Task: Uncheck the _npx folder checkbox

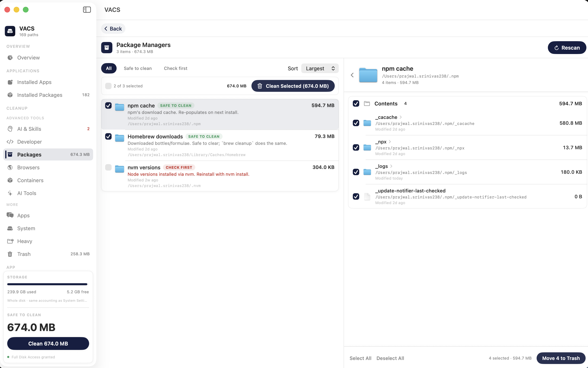Action: [x=356, y=147]
